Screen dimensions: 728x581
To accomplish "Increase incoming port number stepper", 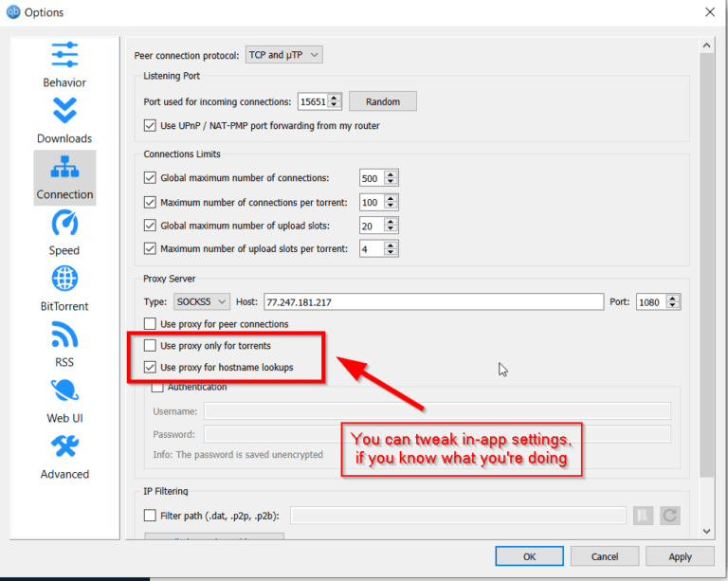I will click(x=334, y=98).
